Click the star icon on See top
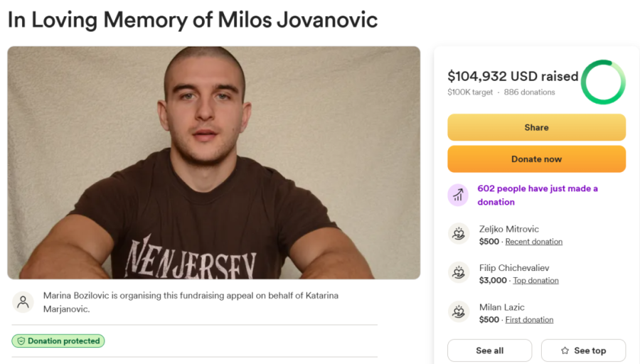The image size is (640, 364). click(x=565, y=351)
